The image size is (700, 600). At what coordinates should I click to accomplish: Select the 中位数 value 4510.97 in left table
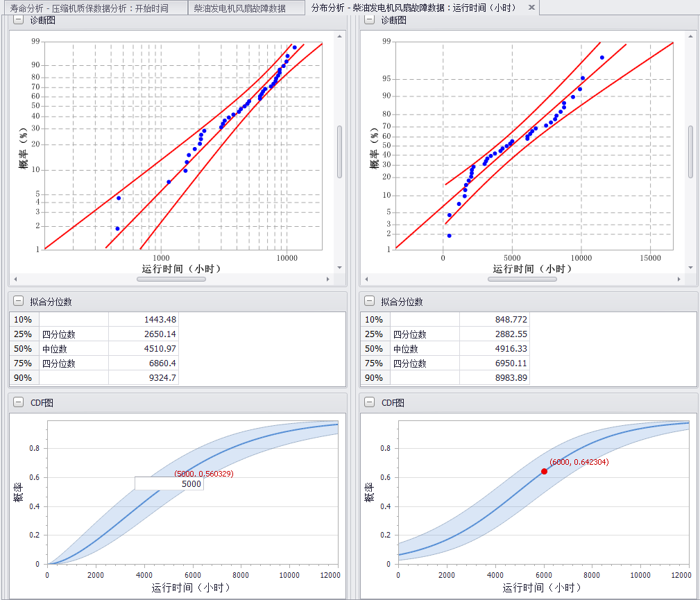[x=143, y=349]
